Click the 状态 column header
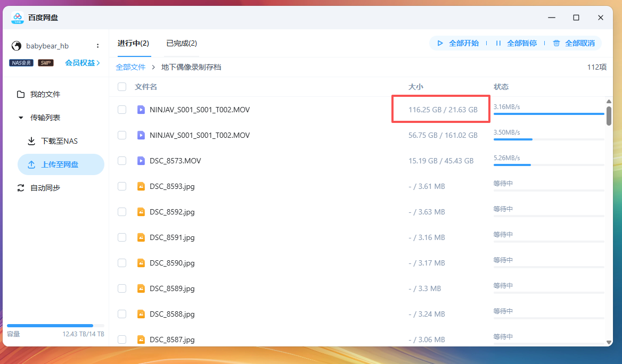622x364 pixels. 501,87
